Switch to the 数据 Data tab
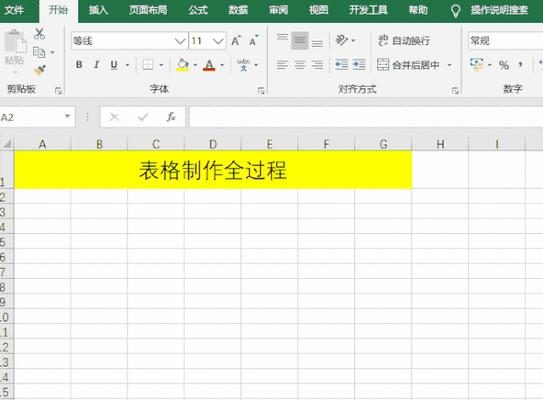Image resolution: width=543 pixels, height=400 pixels. coord(238,10)
